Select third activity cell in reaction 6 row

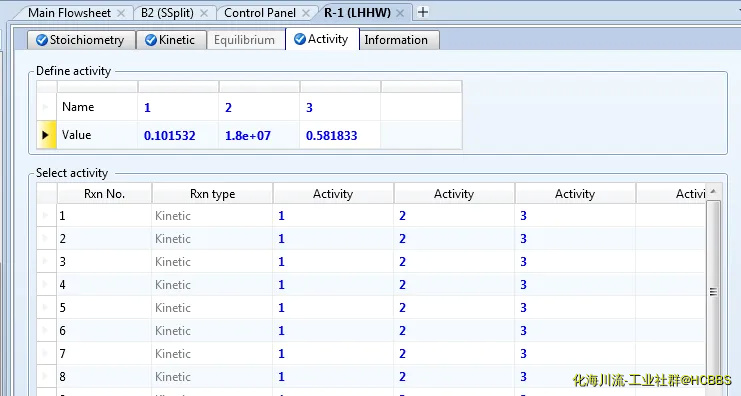[x=575, y=331]
